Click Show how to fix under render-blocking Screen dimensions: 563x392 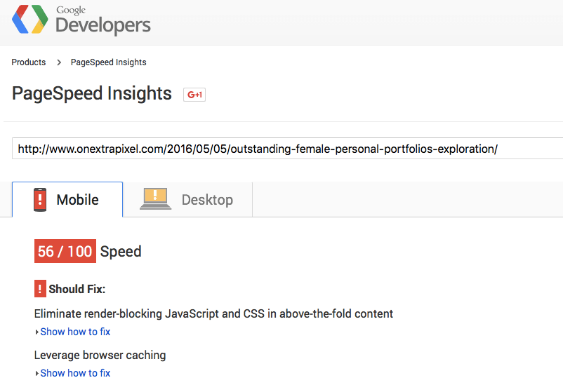click(75, 332)
